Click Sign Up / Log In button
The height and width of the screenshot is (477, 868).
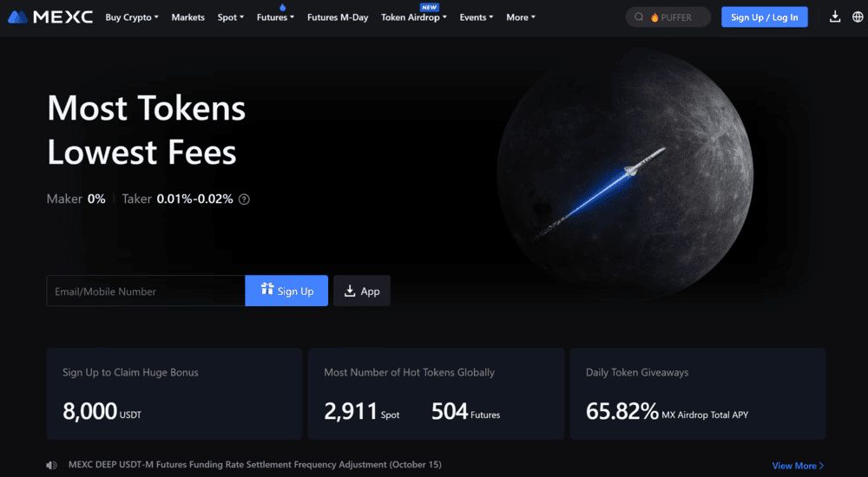click(764, 17)
